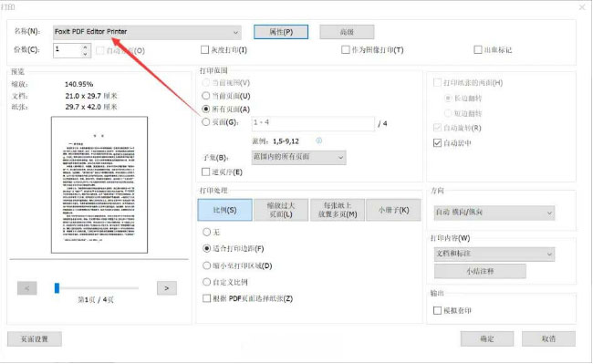Switch to the 小册子(K) booklet tab
Image resolution: width=593 pixels, height=364 pixels.
[x=393, y=210]
